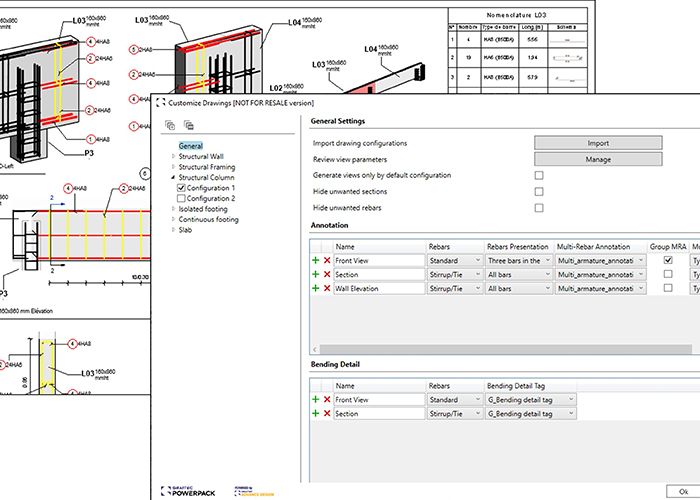Click the second duplicate-configuration icon above the tree
Image resolution: width=700 pixels, height=500 pixels.
(189, 125)
